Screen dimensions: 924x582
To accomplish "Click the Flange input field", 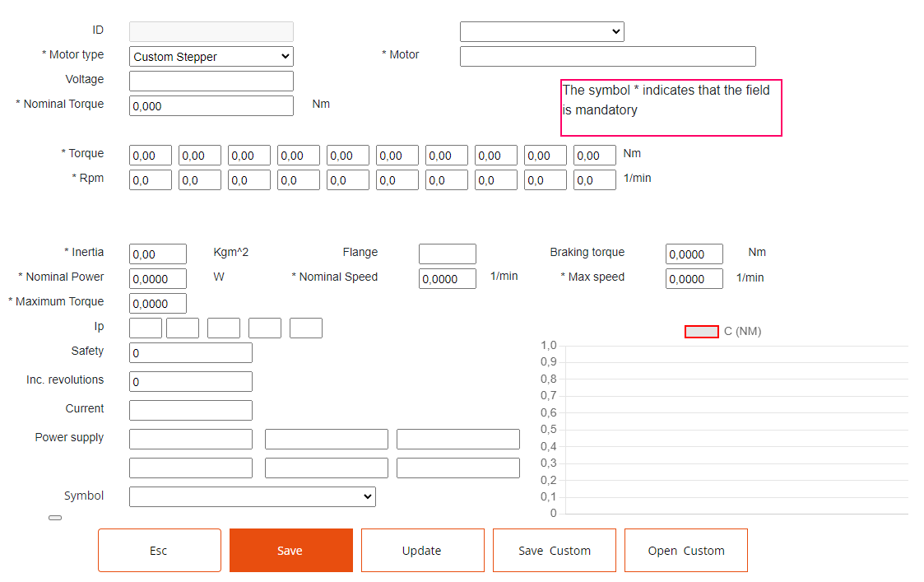I will tap(447, 254).
